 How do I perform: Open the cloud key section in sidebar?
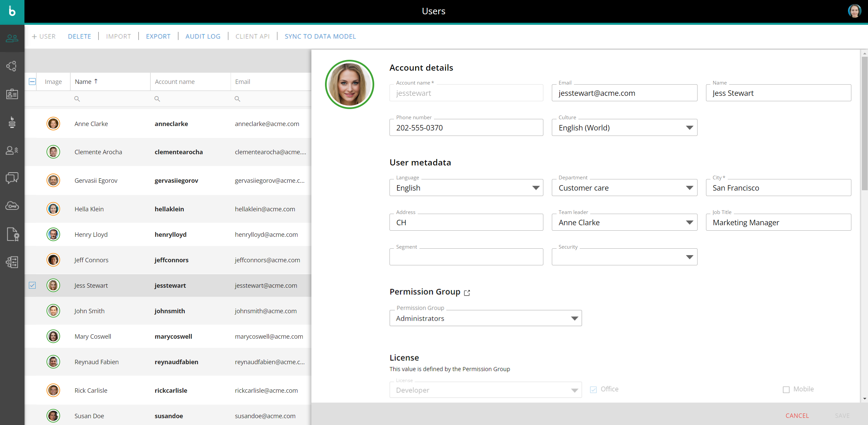click(12, 205)
